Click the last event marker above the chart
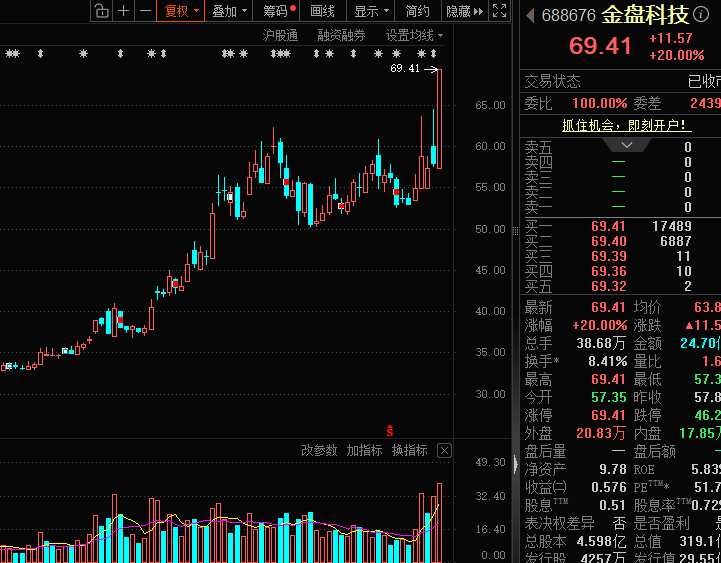The image size is (721, 563). click(x=433, y=54)
